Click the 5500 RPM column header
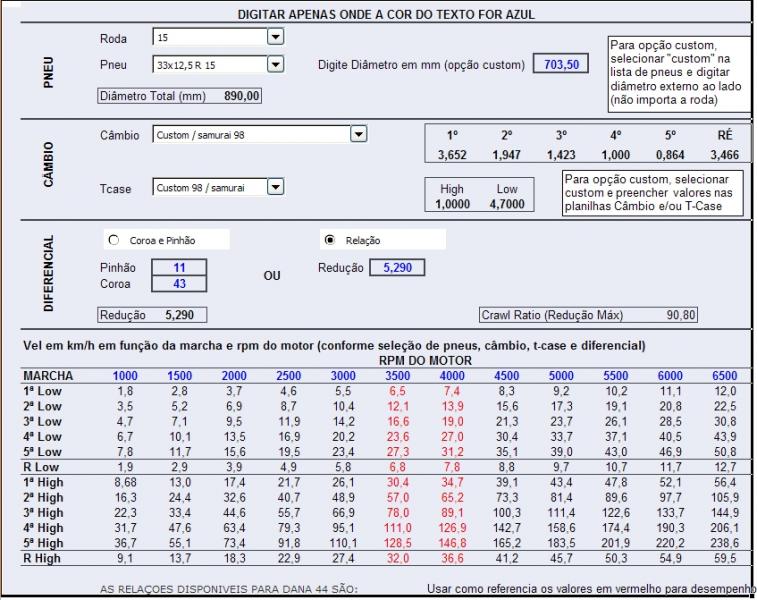757x600 pixels. (x=616, y=376)
